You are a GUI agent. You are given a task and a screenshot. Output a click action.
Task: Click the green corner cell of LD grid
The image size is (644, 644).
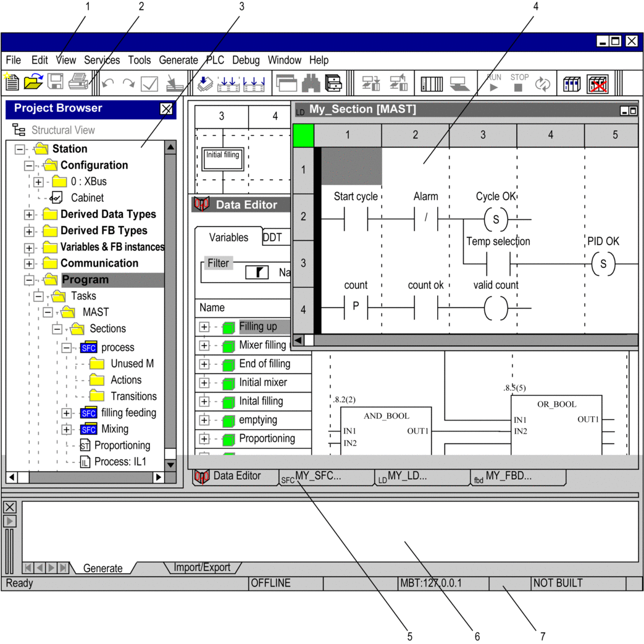pyautogui.click(x=303, y=135)
